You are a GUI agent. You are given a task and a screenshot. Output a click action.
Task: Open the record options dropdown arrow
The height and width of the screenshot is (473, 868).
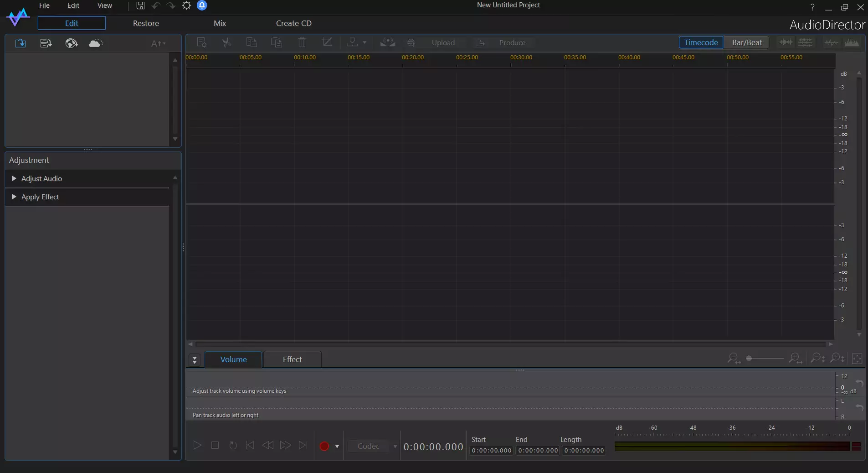(337, 447)
